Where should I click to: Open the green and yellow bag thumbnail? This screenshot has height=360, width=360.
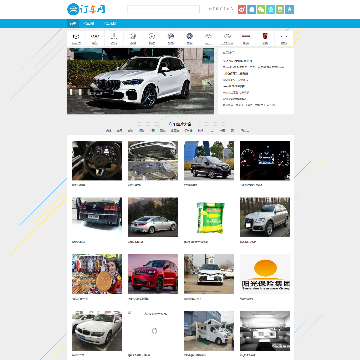click(x=209, y=217)
